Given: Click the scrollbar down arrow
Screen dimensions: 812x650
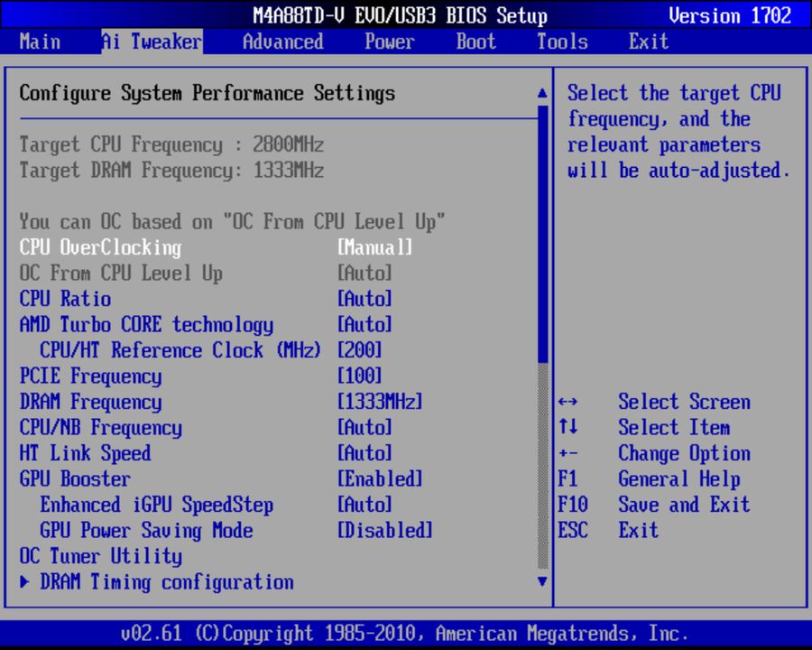Looking at the screenshot, I should (x=542, y=582).
